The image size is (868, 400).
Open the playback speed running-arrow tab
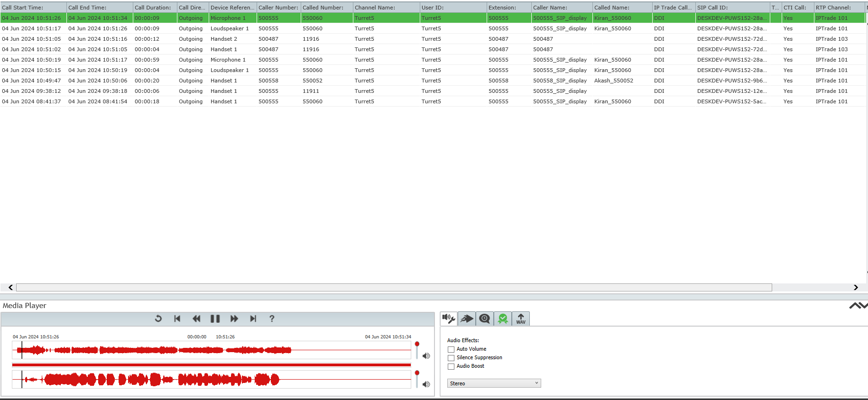coord(467,318)
